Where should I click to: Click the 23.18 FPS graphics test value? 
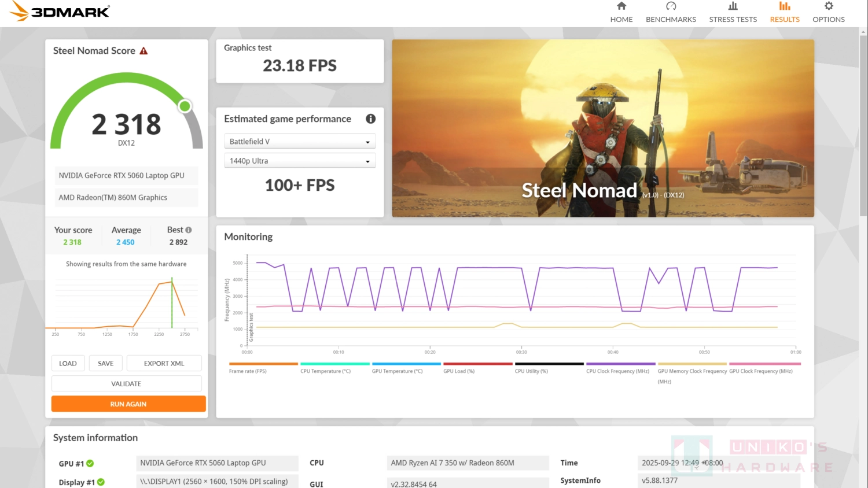[300, 66]
